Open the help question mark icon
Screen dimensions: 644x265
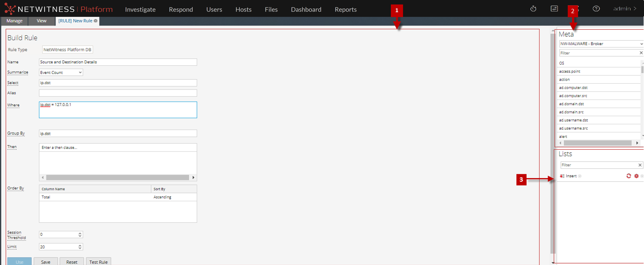[596, 9]
